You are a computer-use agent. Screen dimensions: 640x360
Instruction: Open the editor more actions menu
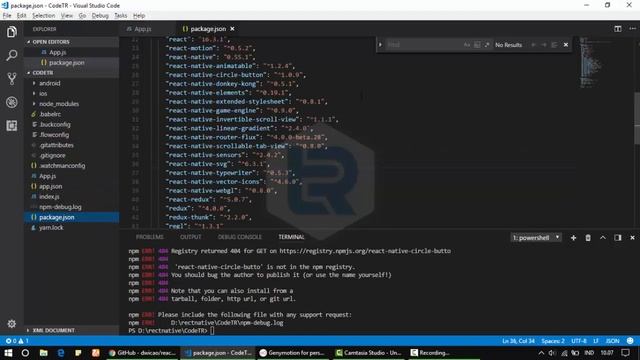[x=632, y=29]
